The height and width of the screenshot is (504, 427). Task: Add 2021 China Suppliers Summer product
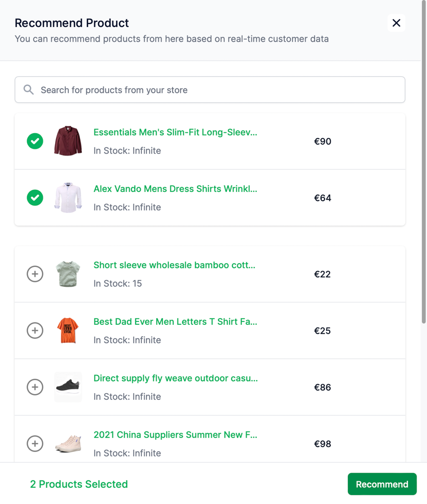coord(35,444)
